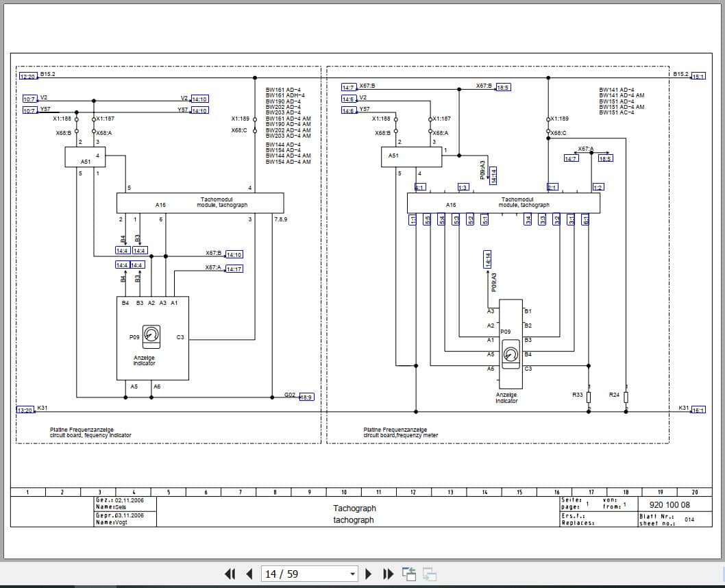Follow the 16:1 reference beside right K31

coord(698,410)
